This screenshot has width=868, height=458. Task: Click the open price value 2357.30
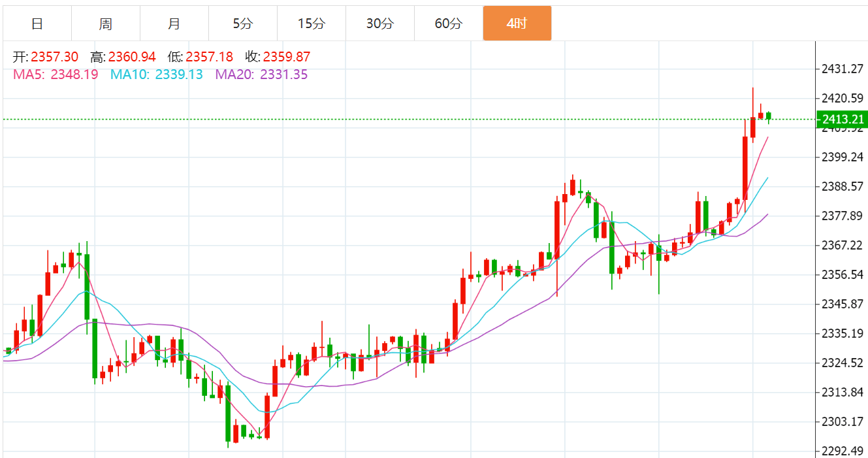[x=55, y=57]
